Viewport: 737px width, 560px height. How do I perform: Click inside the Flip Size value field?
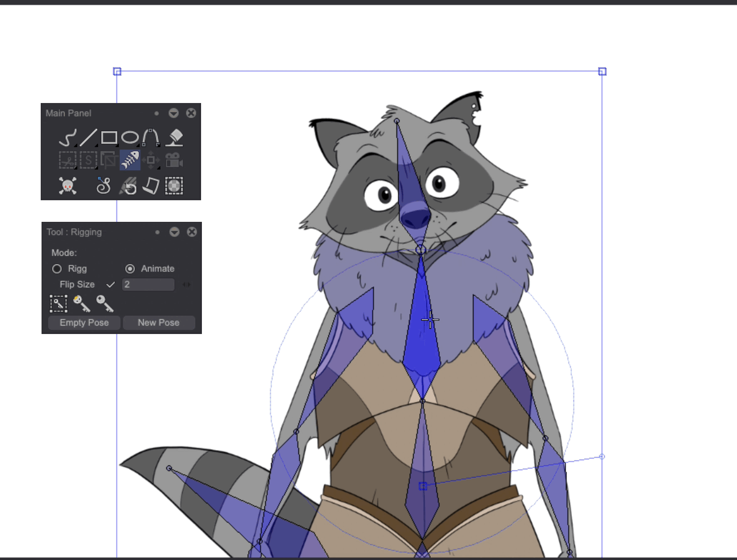point(147,285)
